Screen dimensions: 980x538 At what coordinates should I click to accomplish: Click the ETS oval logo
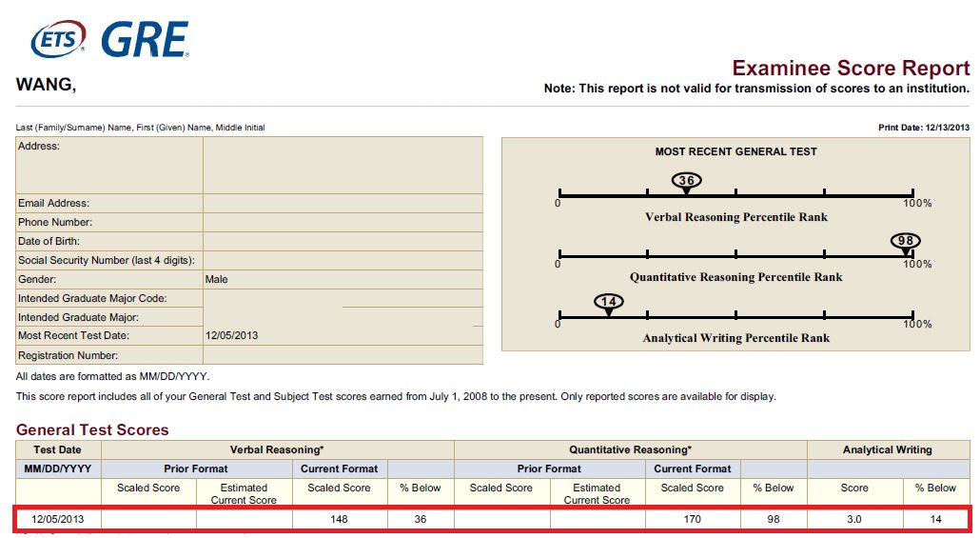[58, 39]
